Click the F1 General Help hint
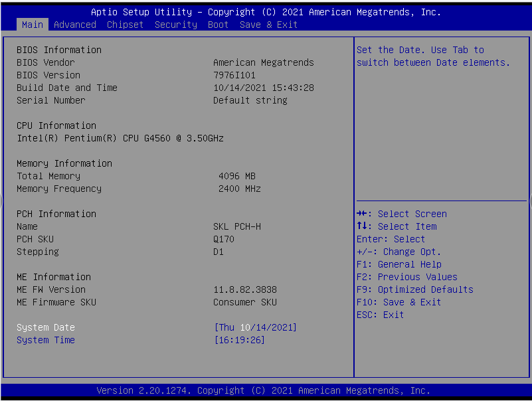 pyautogui.click(x=399, y=264)
